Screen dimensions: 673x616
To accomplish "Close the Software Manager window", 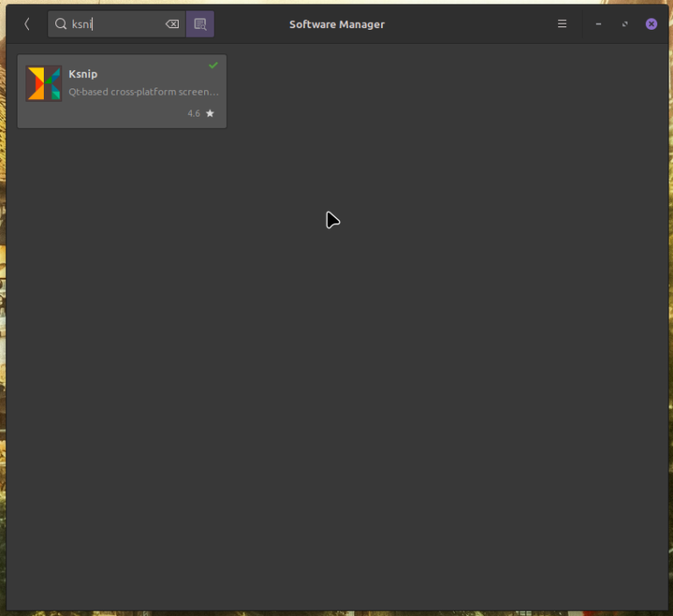I will point(651,24).
